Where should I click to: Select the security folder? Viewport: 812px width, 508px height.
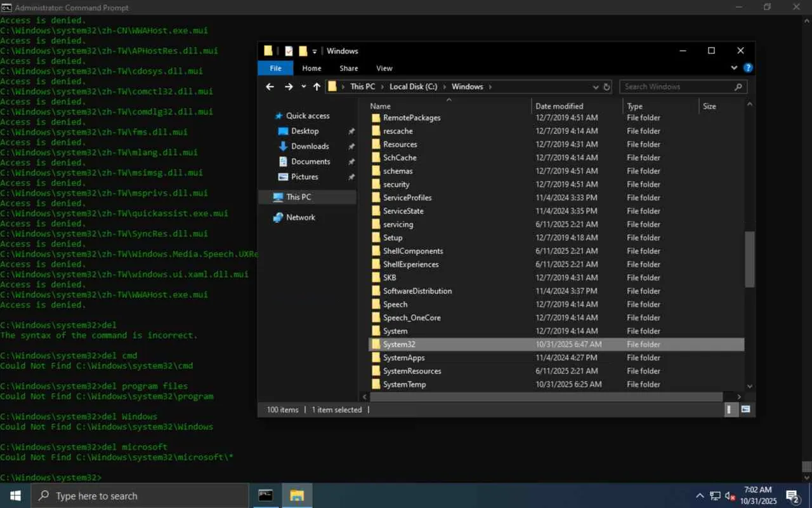(x=556, y=184)
